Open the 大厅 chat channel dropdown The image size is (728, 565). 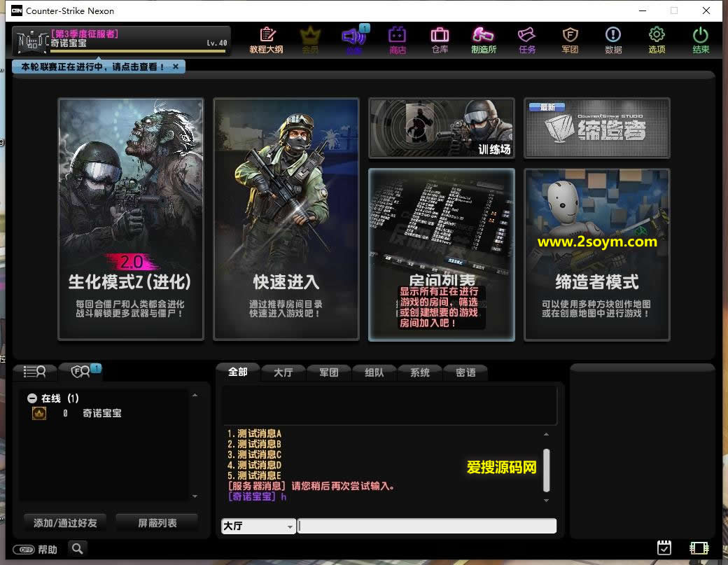pyautogui.click(x=258, y=526)
